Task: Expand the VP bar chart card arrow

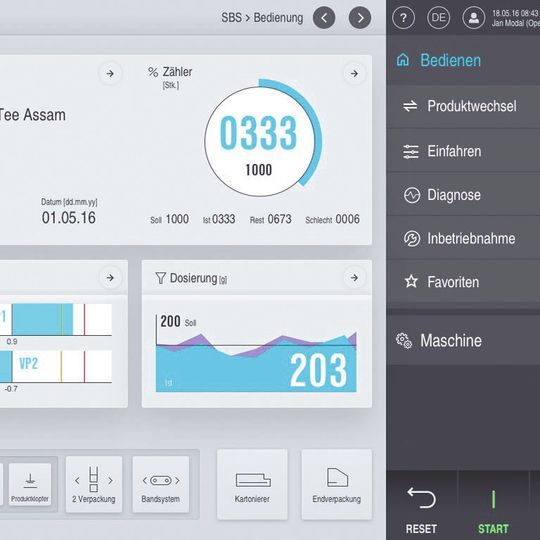Action: [x=110, y=278]
